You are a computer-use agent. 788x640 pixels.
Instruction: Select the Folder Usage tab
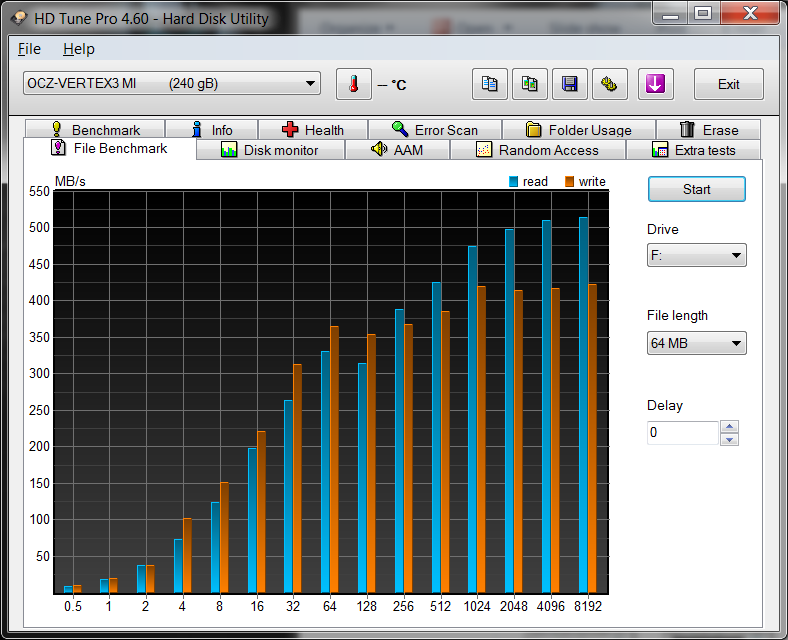coord(578,130)
